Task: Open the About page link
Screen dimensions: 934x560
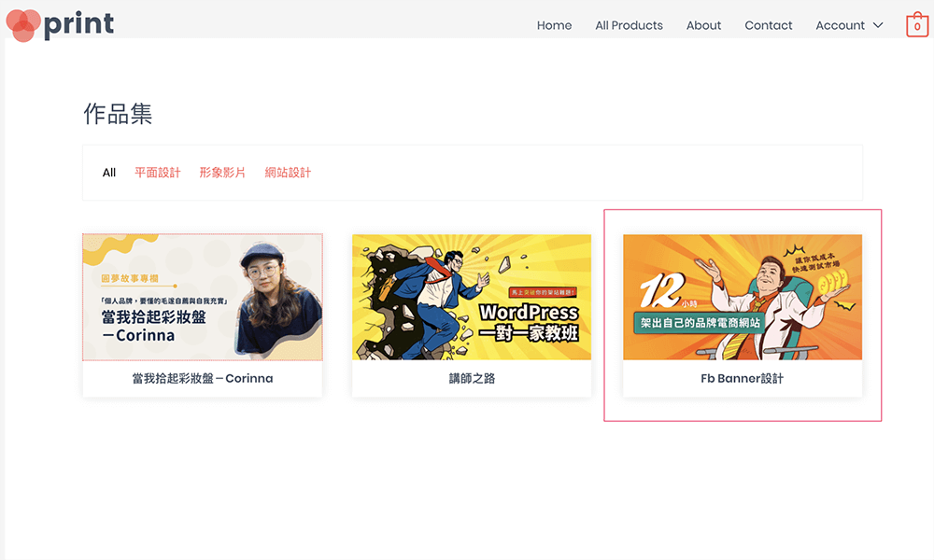Action: point(703,25)
